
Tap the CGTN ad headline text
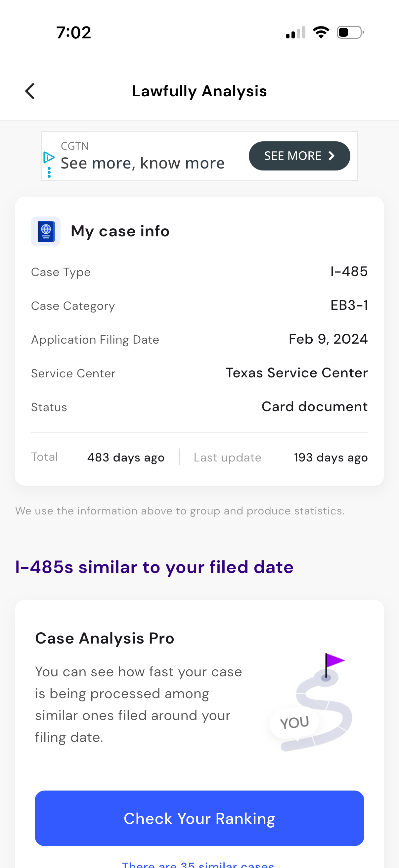pyautogui.click(x=142, y=163)
